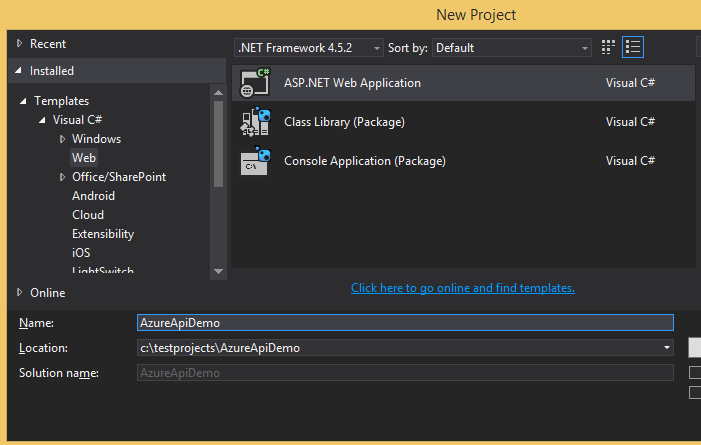
Task: Expand the Windows tree node
Action: pos(62,139)
